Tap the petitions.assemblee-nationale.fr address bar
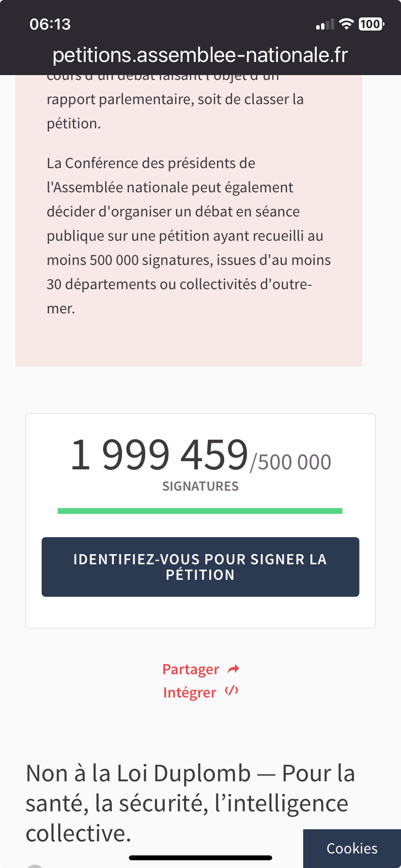Viewport: 401px width, 868px height. [x=200, y=55]
